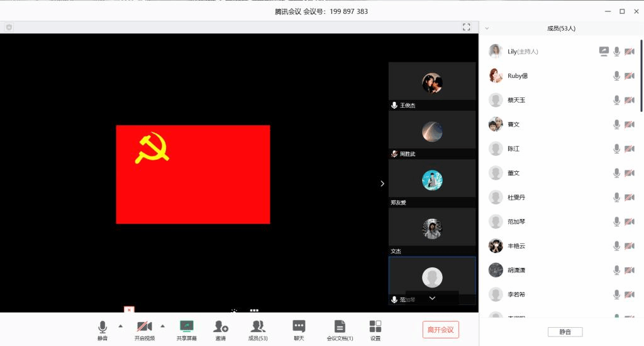Select member name 董文
Screen dimensions: 644x346
click(513, 173)
